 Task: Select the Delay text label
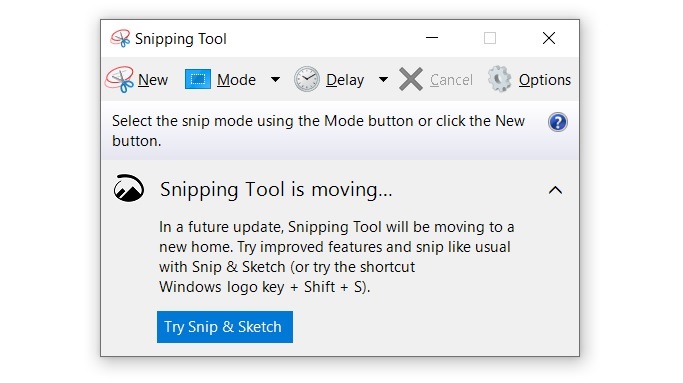(345, 80)
